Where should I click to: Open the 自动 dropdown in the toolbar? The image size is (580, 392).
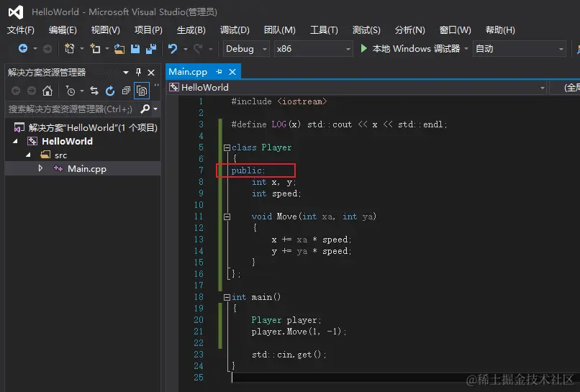pyautogui.click(x=520, y=49)
